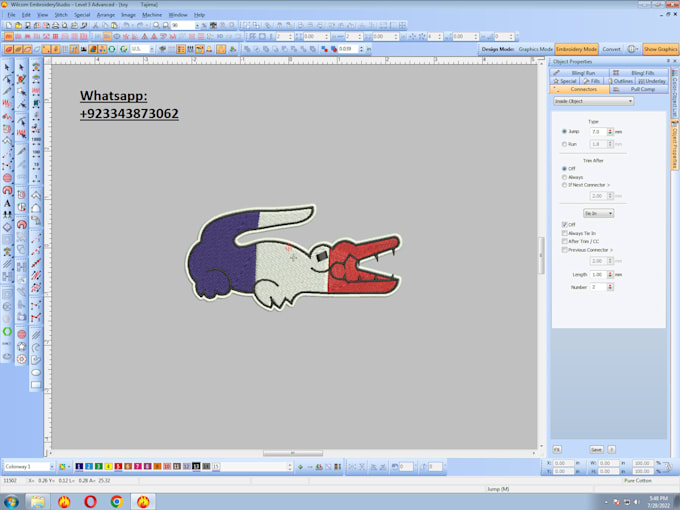Select the Rectangle shape tool
Image resolution: width=680 pixels, height=510 pixels.
pyautogui.click(x=36, y=385)
